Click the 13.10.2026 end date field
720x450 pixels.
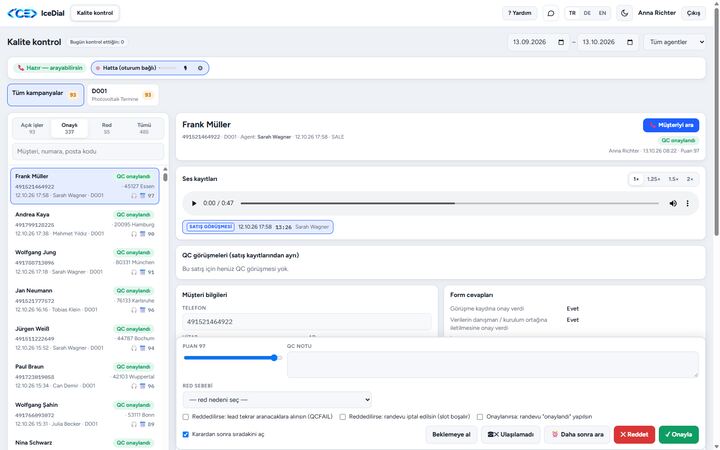(608, 42)
